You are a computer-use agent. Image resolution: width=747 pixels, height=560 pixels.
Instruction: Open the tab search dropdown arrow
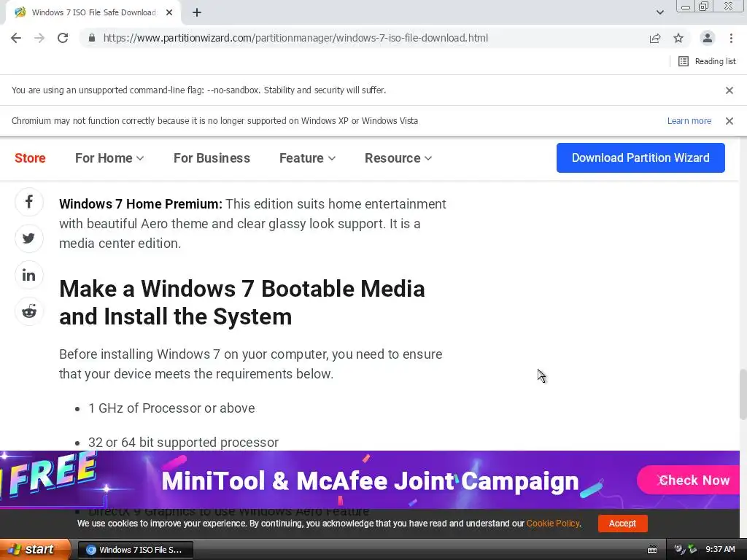pos(659,13)
